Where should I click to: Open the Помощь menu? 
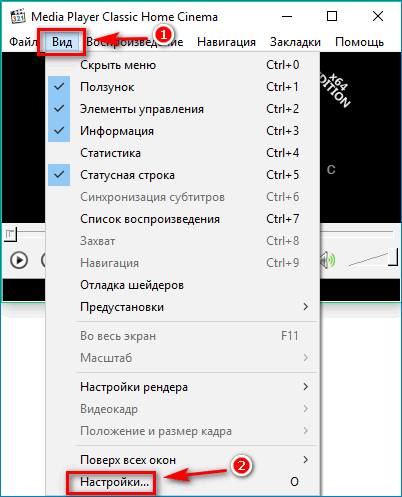[x=360, y=42]
